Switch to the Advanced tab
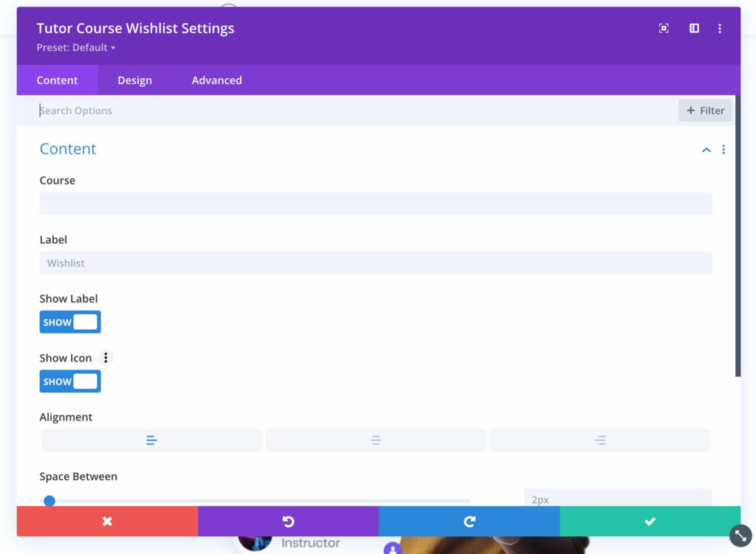 coord(216,80)
